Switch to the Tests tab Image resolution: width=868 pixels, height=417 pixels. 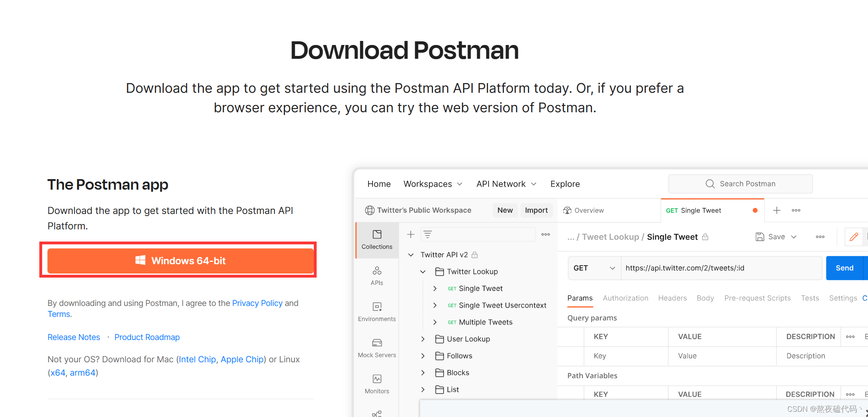click(x=810, y=298)
